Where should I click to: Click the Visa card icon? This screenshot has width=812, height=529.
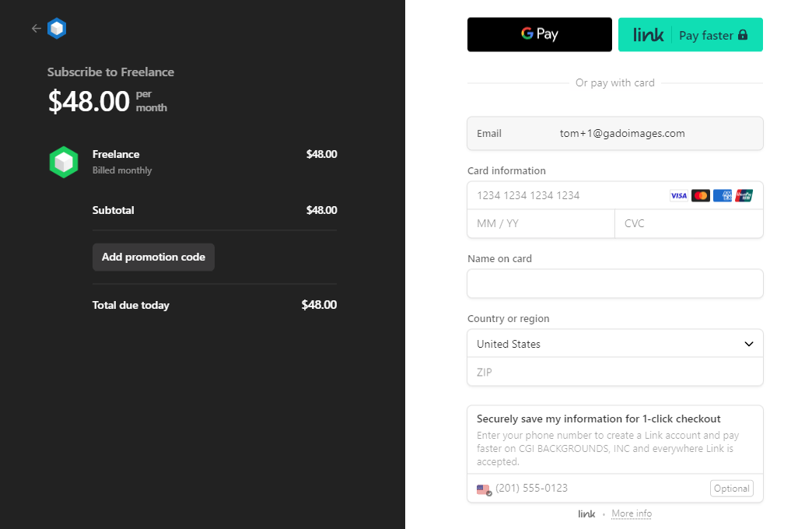pyautogui.click(x=679, y=195)
